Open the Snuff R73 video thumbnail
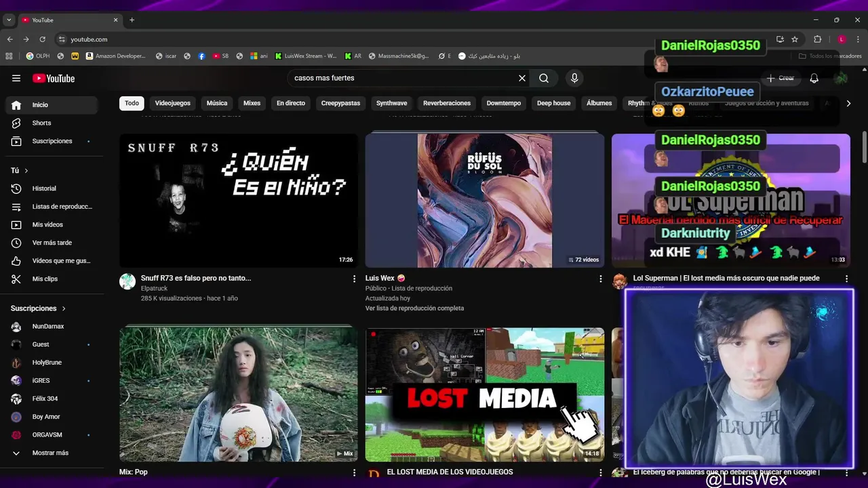This screenshot has height=488, width=868. 239,201
